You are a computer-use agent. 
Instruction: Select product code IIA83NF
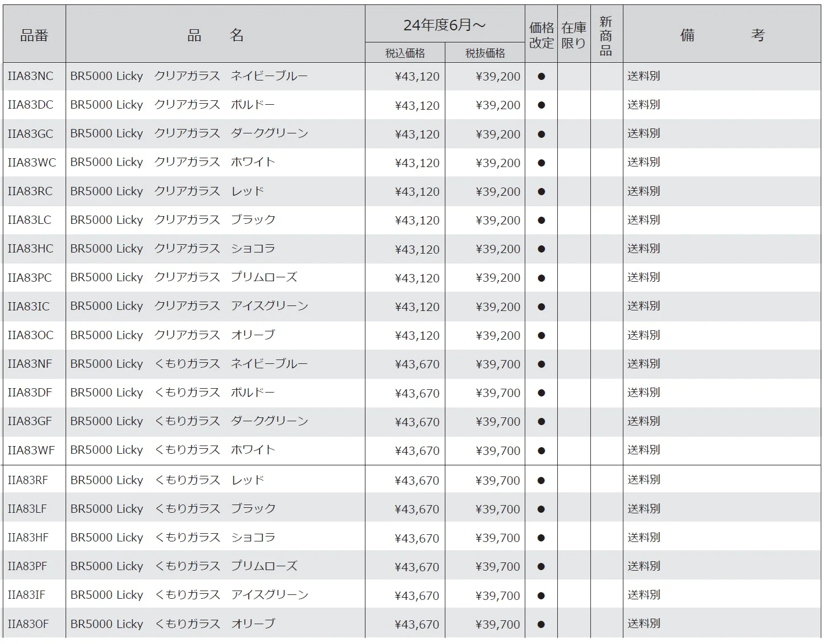point(30,364)
